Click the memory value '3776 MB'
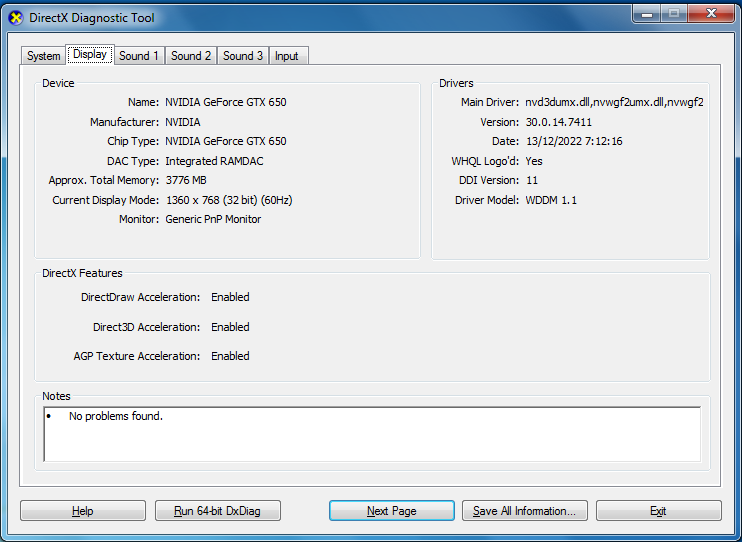 pos(186,180)
